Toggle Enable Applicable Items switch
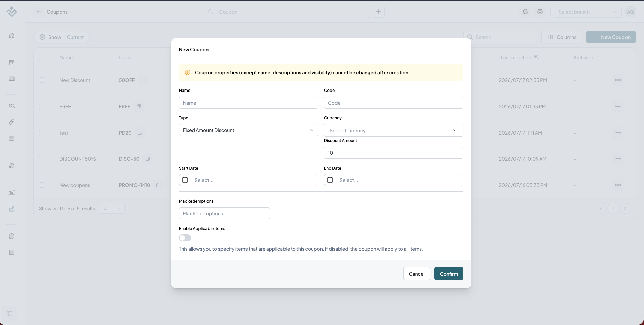The height and width of the screenshot is (325, 644). pos(185,238)
